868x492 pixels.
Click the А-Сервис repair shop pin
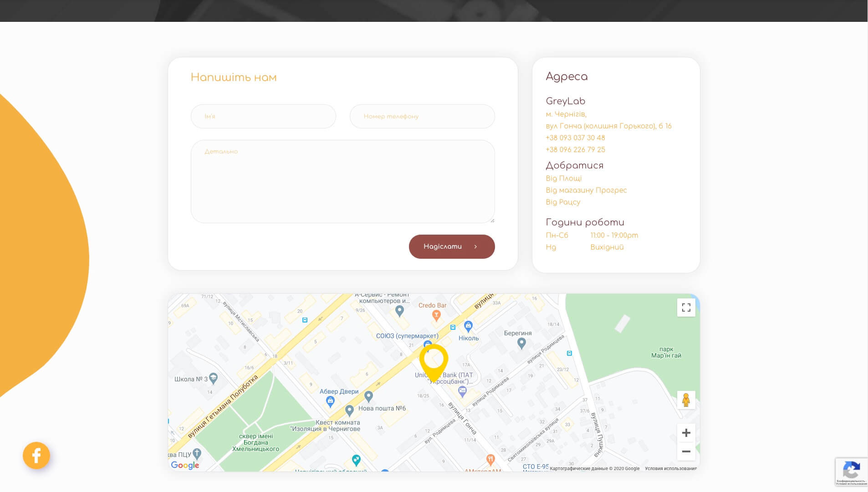pos(399,311)
